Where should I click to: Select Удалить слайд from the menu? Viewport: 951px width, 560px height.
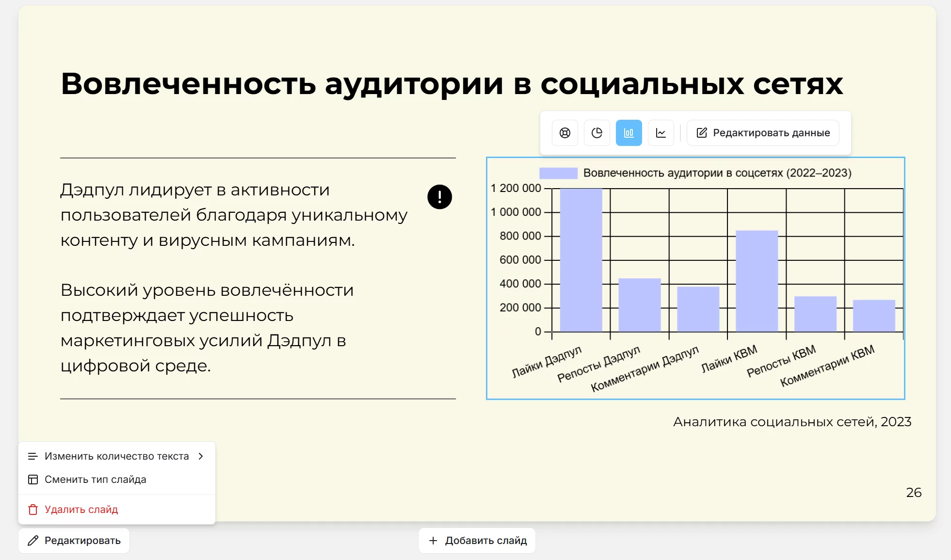[x=81, y=510]
